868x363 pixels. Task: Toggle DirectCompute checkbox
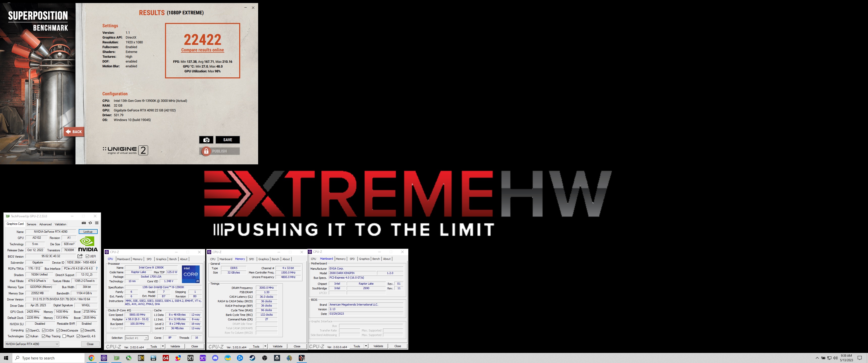[x=58, y=330]
